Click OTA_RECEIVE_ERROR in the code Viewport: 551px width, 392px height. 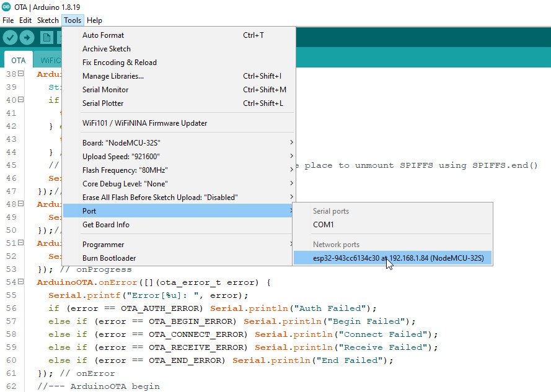pyautogui.click(x=196, y=347)
